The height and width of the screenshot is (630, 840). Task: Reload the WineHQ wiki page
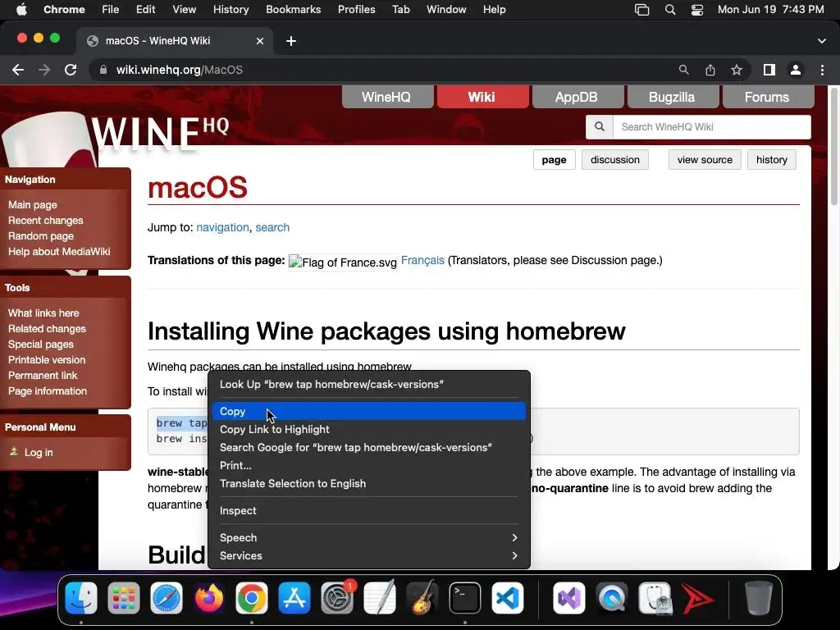(x=71, y=70)
